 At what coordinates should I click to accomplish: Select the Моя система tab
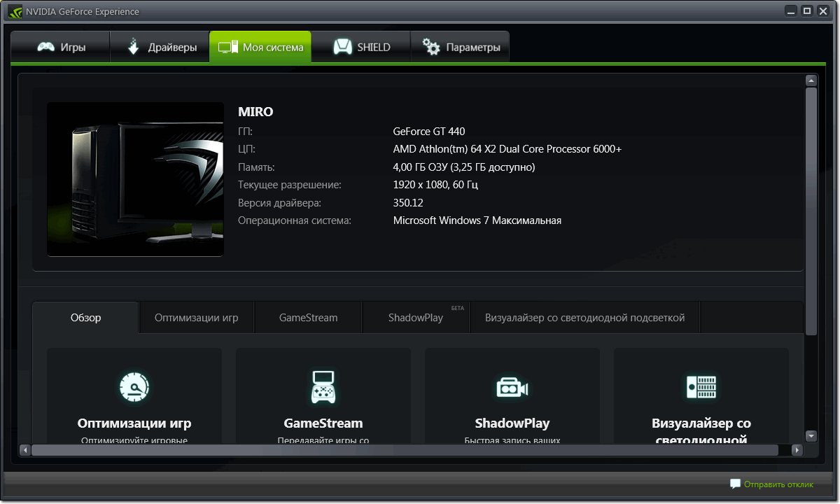[x=260, y=47]
